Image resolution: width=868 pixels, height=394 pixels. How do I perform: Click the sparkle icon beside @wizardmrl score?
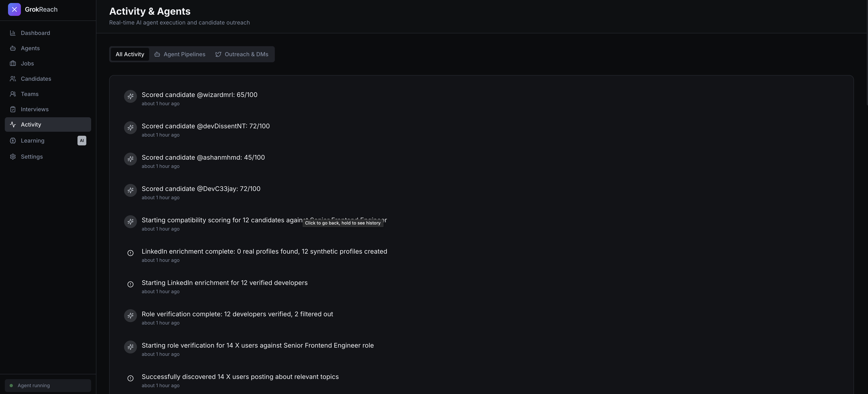(x=130, y=96)
